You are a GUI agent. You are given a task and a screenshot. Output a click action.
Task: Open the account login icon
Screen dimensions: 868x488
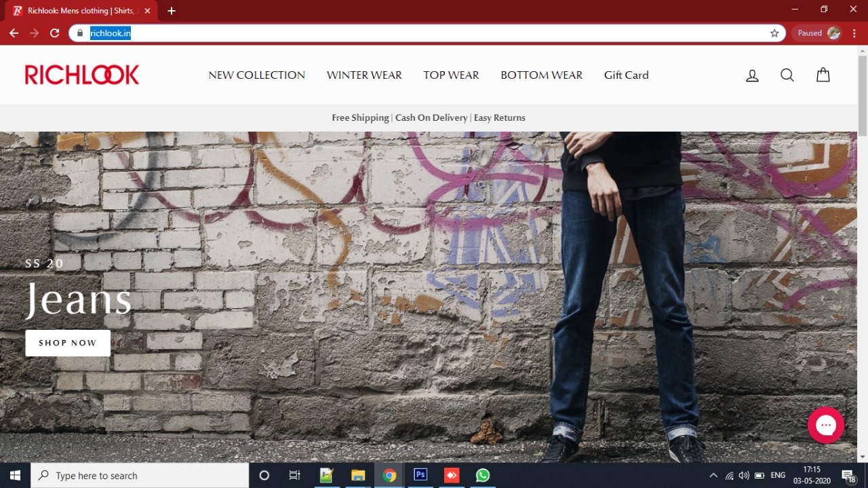pyautogui.click(x=752, y=75)
